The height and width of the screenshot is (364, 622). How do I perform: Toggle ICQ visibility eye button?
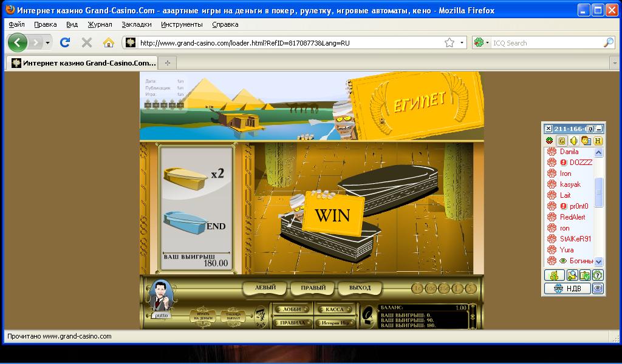point(598,288)
